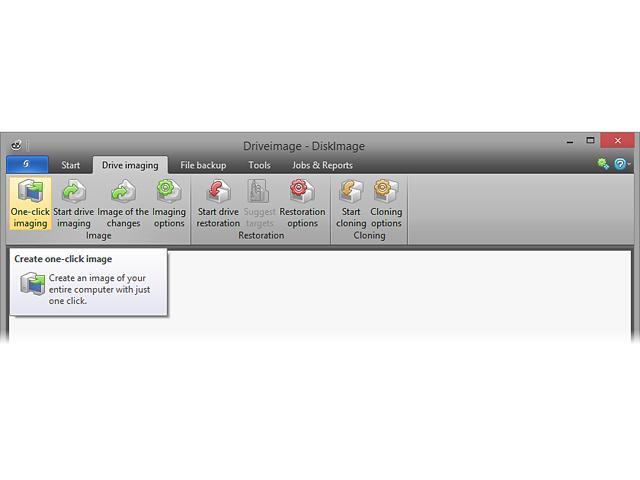The height and width of the screenshot is (480, 640).
Task: Click the green gears settings icon
Action: (x=603, y=164)
